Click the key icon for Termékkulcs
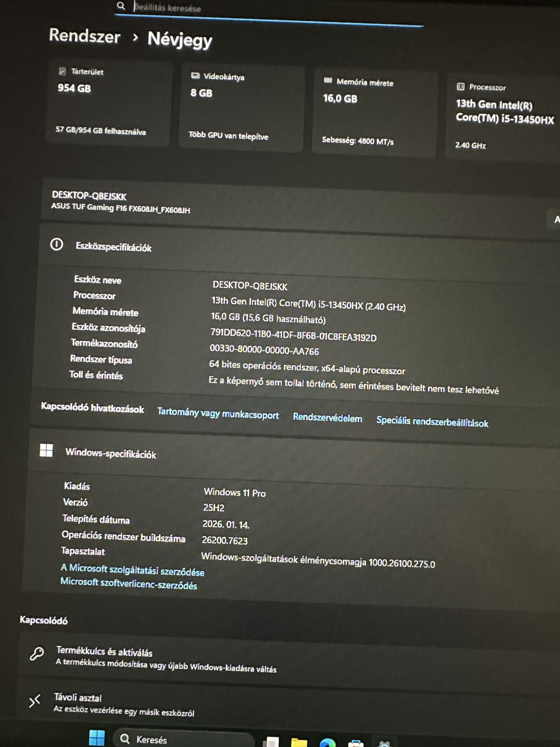 point(37,654)
